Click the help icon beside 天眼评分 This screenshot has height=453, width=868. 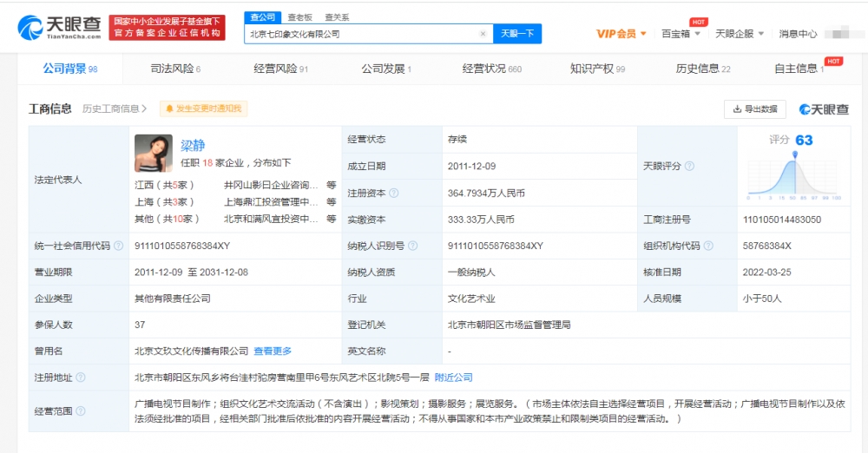(689, 166)
